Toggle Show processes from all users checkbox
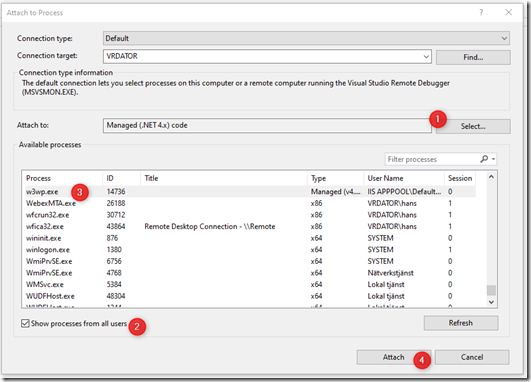 tap(25, 323)
